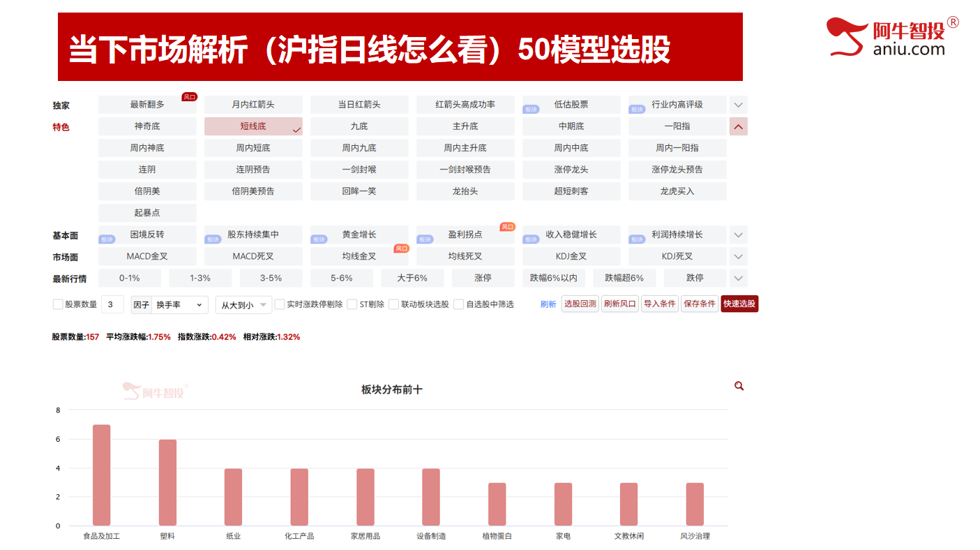Click the 刷新风口 button
Screen dimensions: 980x550
point(620,304)
